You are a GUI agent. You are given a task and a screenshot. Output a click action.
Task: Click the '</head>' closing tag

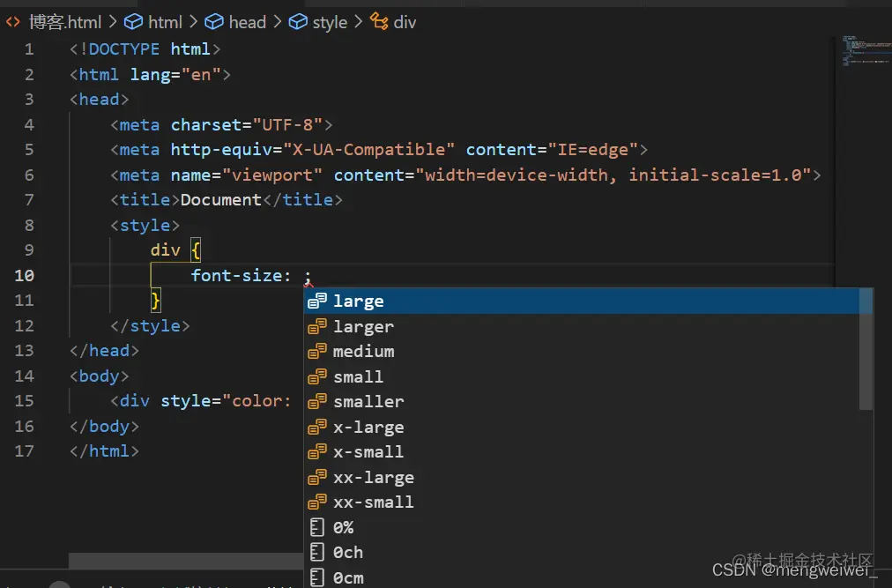coord(104,351)
